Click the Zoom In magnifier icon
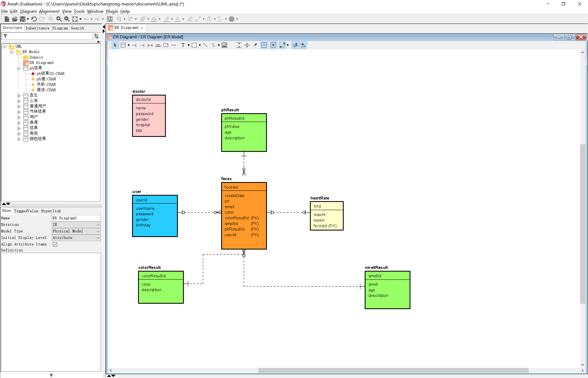 [x=59, y=19]
